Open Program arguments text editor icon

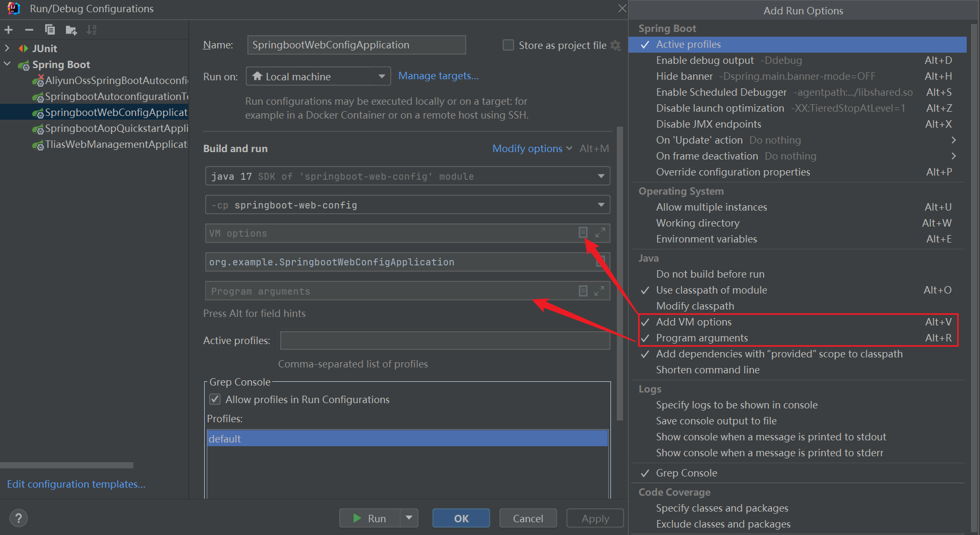[x=583, y=291]
